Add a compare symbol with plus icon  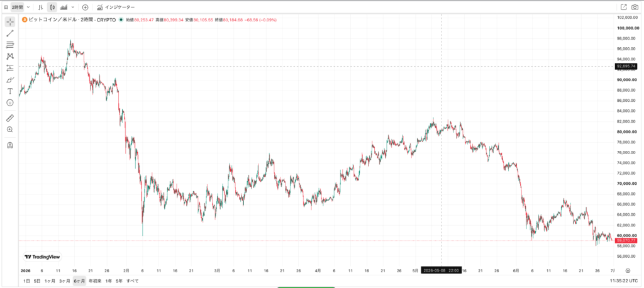(85, 8)
